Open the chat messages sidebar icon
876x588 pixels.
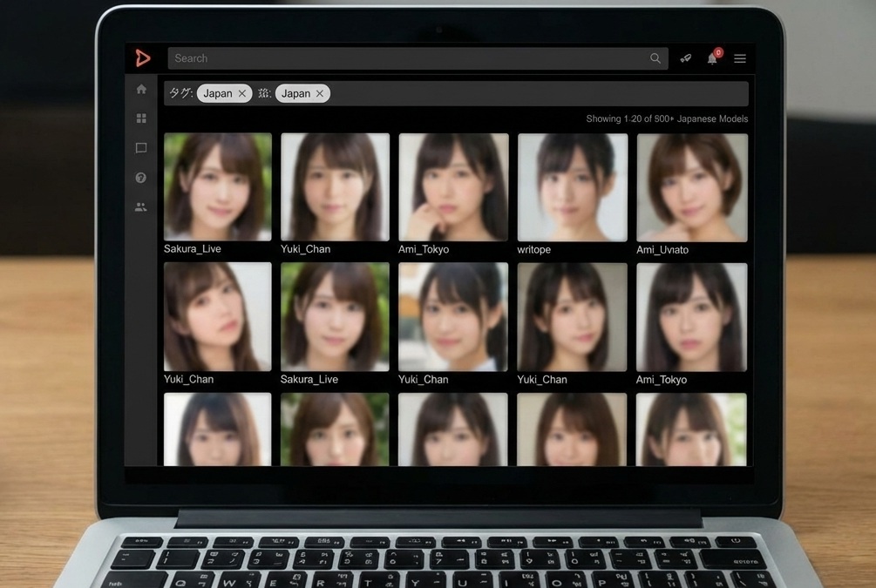point(141,148)
